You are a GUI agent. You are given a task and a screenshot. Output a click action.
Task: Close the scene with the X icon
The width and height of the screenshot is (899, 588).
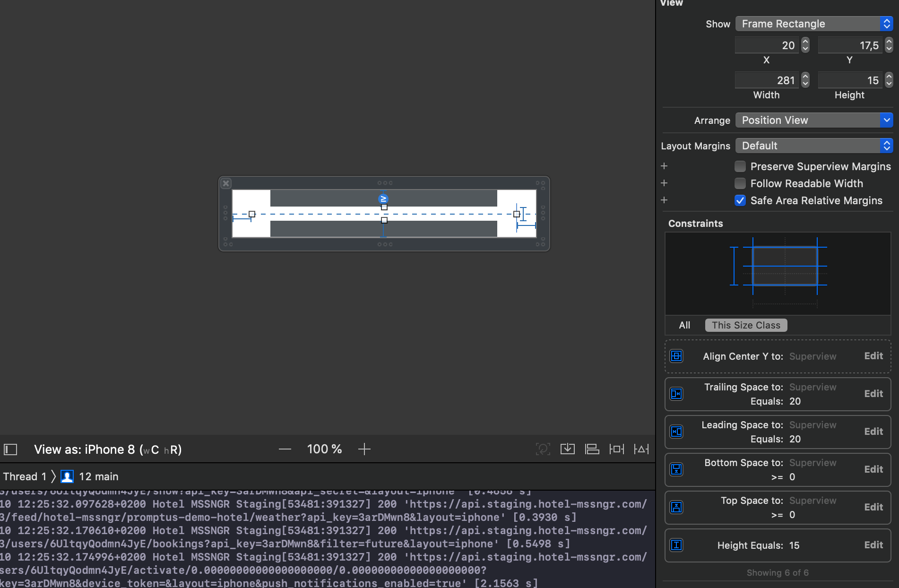(x=226, y=183)
